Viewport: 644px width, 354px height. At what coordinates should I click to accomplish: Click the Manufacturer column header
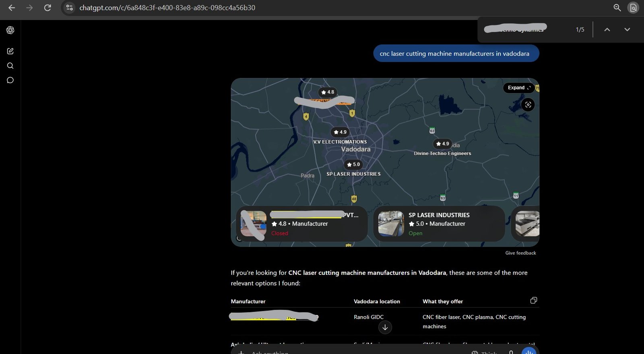tap(248, 301)
